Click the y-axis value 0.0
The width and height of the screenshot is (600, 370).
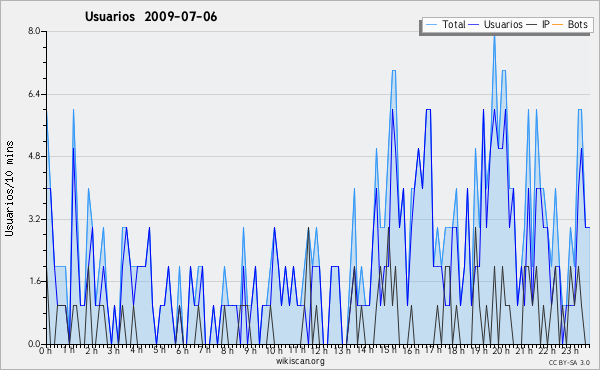(x=34, y=344)
